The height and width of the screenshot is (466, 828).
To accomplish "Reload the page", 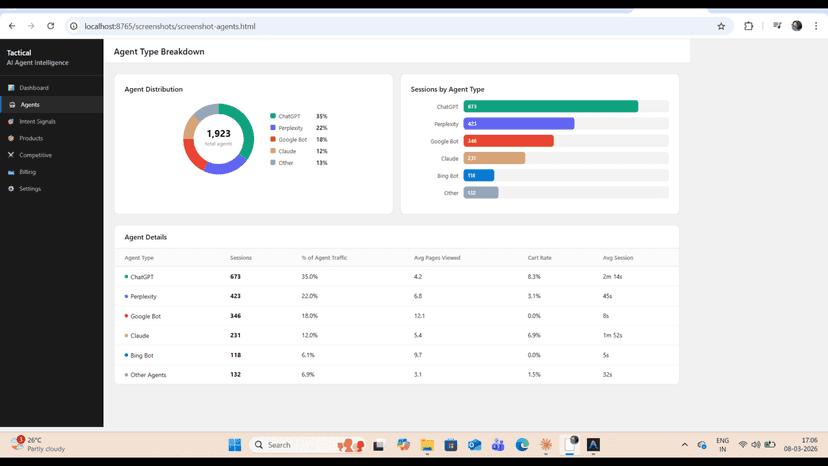I will coord(51,26).
